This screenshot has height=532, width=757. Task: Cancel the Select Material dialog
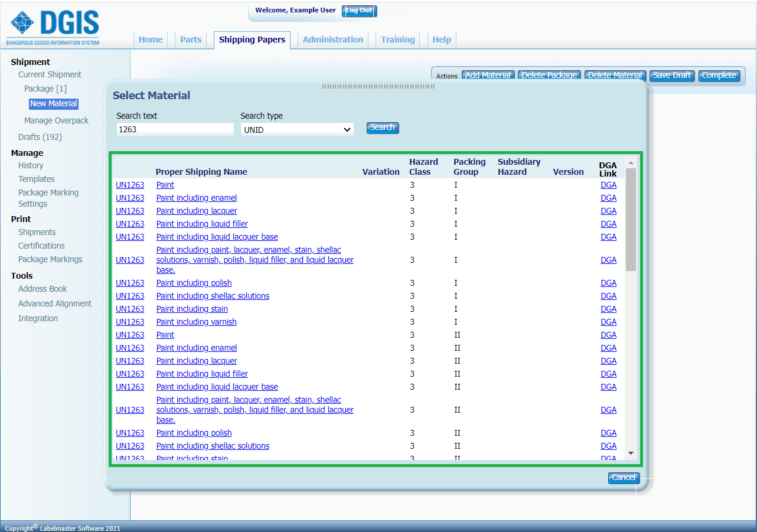click(624, 478)
